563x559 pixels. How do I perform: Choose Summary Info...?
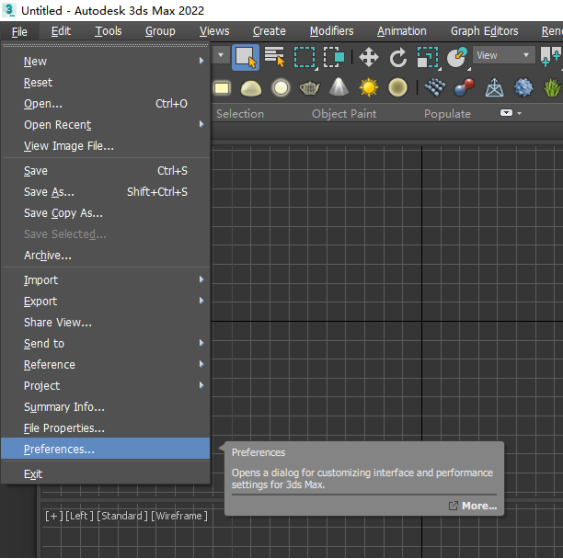pyautogui.click(x=106, y=407)
